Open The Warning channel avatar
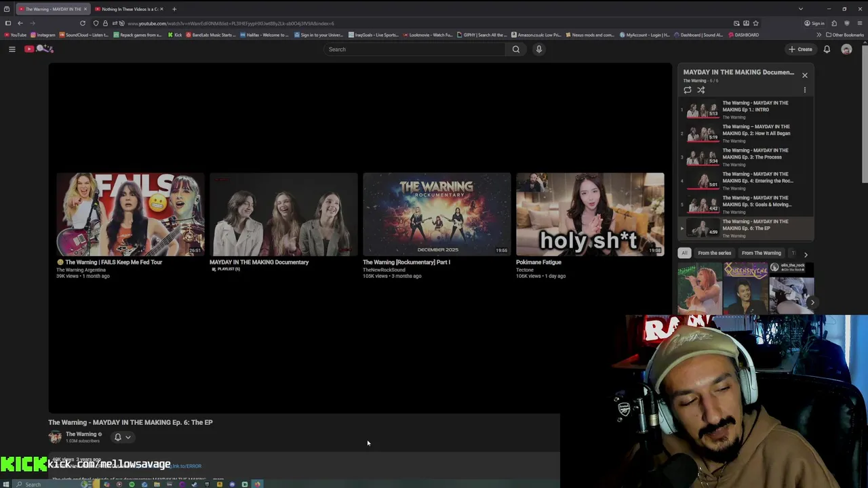The image size is (868, 488). pos(55,437)
